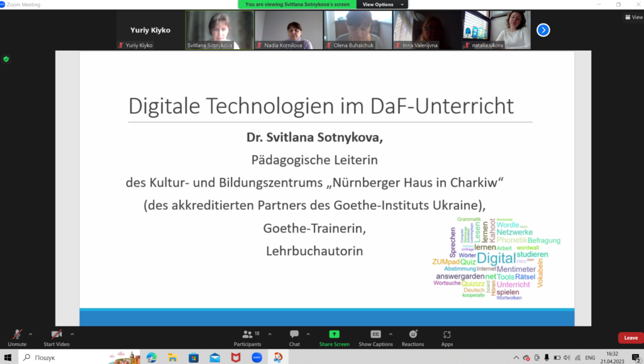Click the word 'Mentimeter' in word cloud
The width and height of the screenshot is (644, 364).
coord(516,269)
